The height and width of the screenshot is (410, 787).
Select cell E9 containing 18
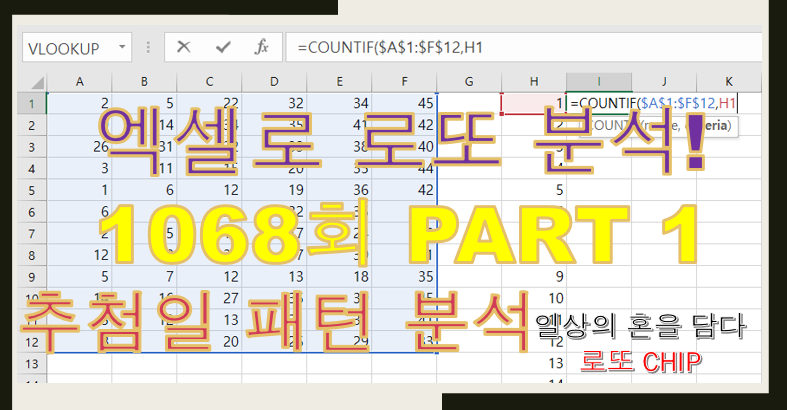pyautogui.click(x=339, y=277)
